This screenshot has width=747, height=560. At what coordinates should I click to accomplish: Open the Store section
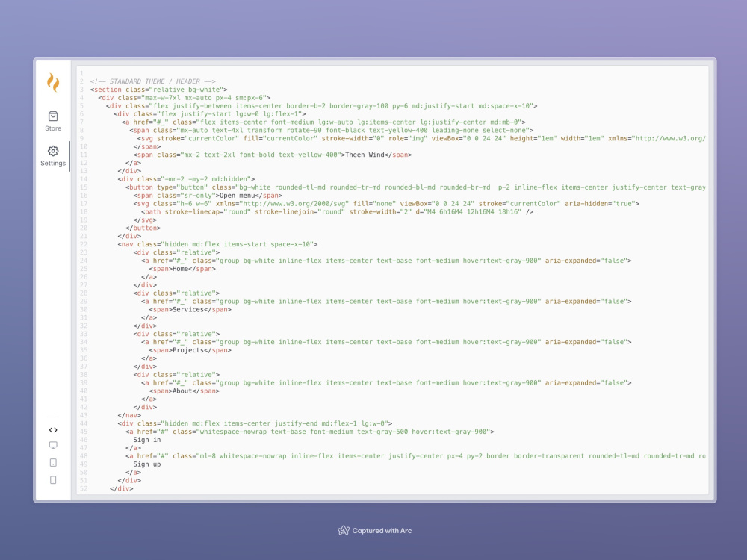[53, 121]
